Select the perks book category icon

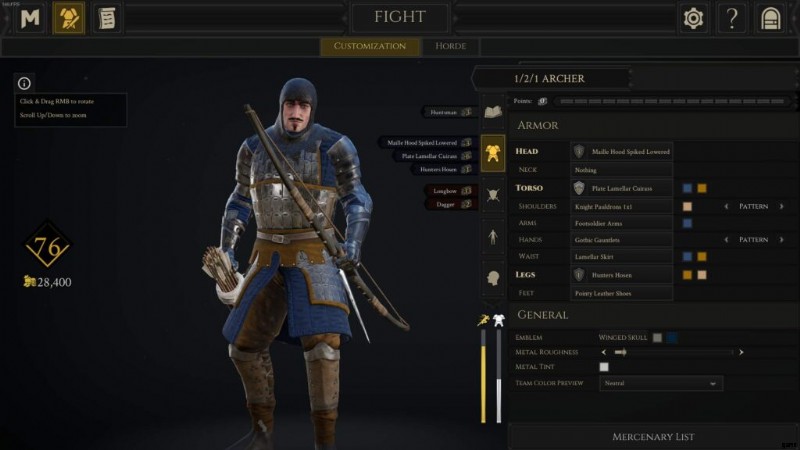coord(493,111)
